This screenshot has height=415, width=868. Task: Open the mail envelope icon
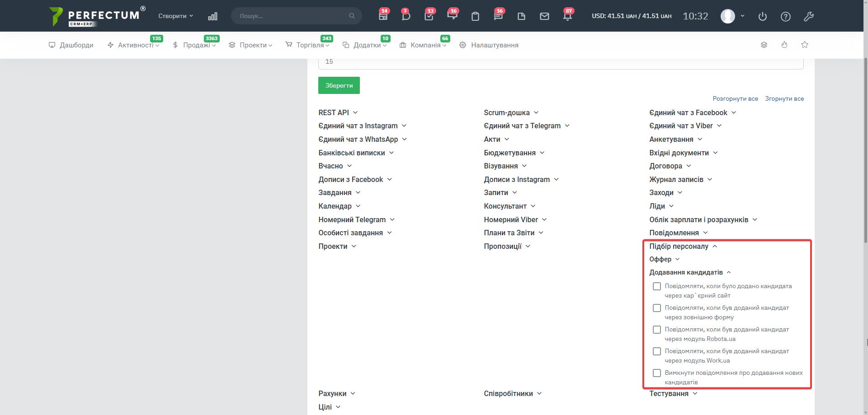pyautogui.click(x=544, y=16)
